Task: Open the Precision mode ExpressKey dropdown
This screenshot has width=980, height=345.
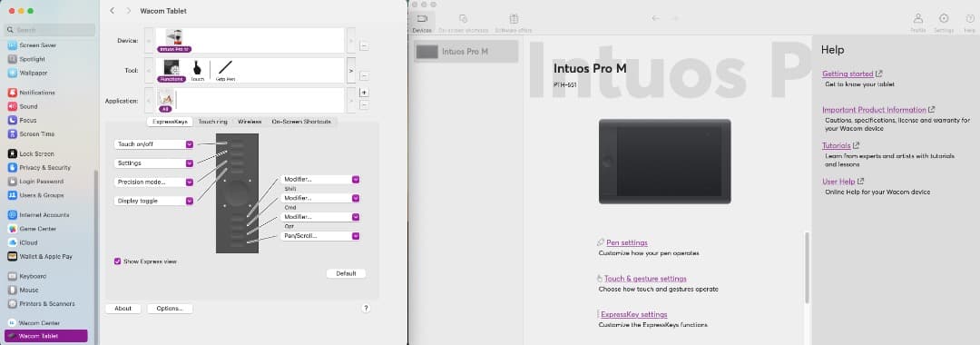Action: (x=154, y=182)
